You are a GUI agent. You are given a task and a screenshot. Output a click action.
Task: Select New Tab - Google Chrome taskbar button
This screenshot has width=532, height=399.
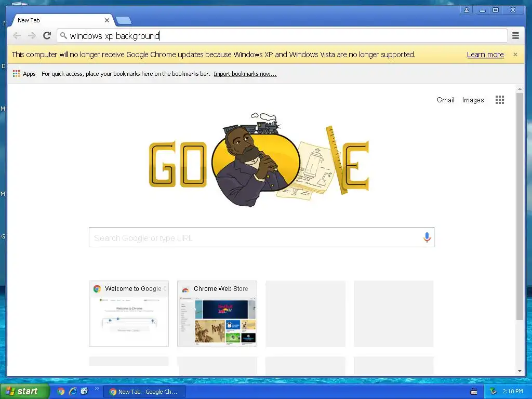coord(144,392)
